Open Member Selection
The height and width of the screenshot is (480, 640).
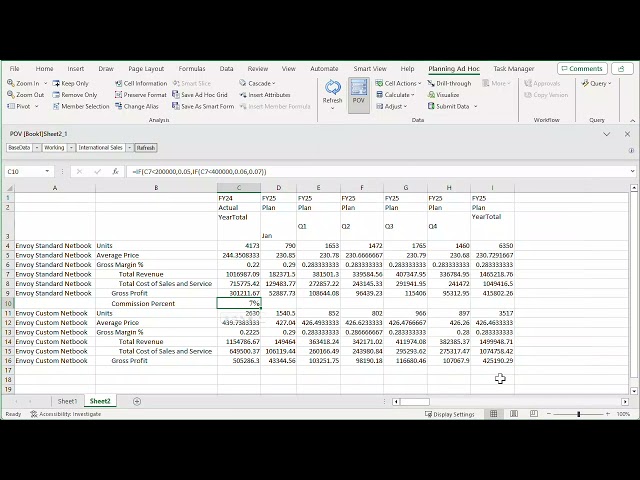click(x=81, y=106)
